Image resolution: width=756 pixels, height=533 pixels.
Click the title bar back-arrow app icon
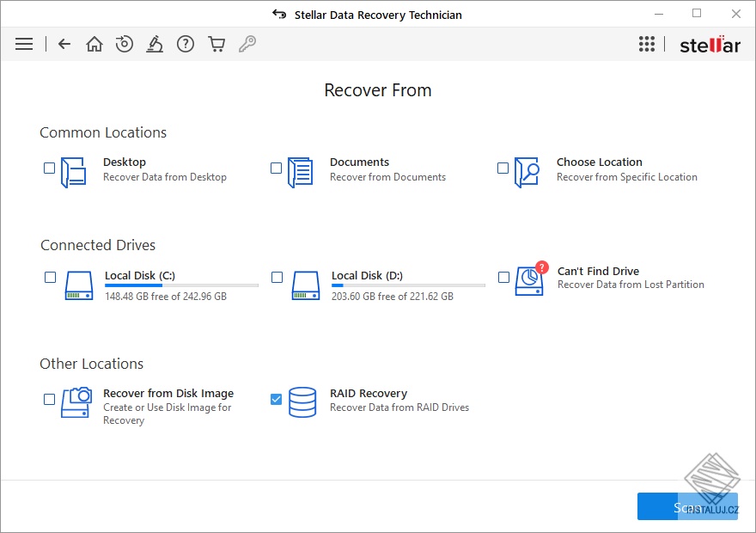click(x=279, y=14)
